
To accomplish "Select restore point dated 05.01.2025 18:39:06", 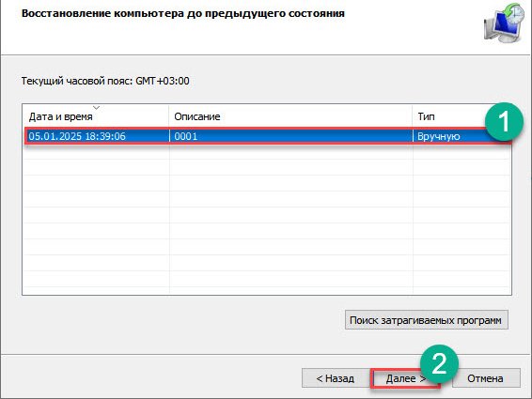I will tap(268, 136).
